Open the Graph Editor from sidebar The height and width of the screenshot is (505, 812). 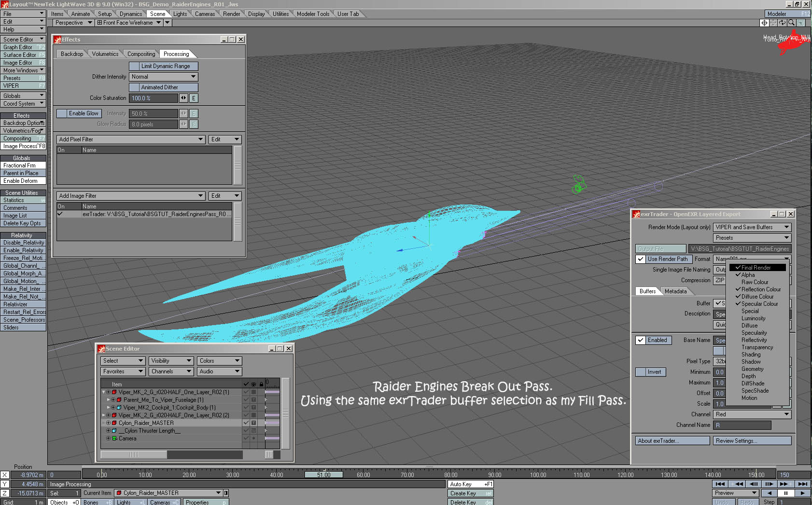coord(23,47)
